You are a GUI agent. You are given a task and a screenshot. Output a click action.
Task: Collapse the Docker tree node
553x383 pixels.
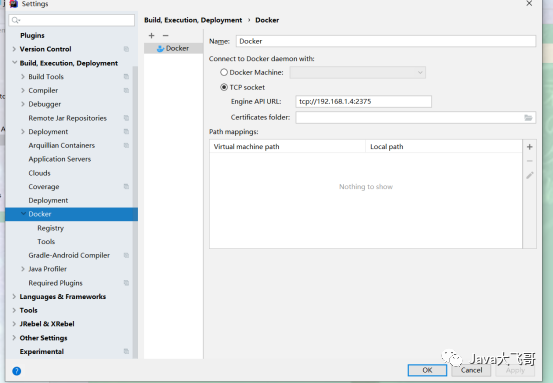(23, 214)
